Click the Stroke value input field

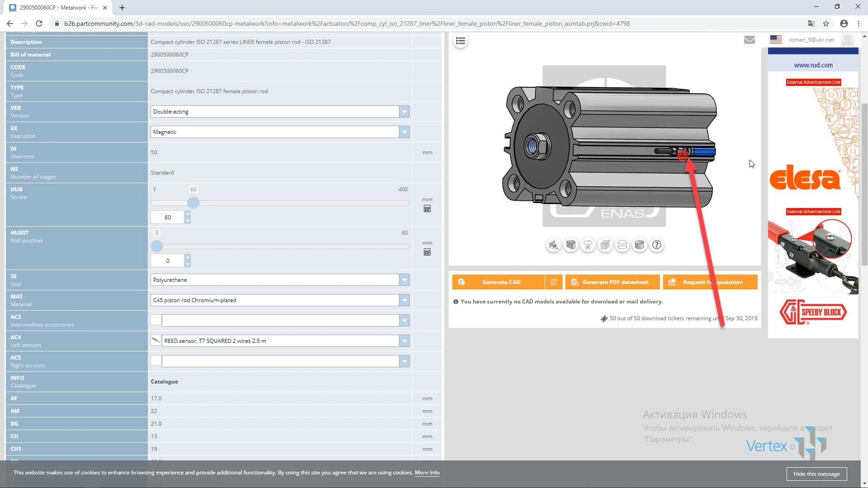click(168, 218)
